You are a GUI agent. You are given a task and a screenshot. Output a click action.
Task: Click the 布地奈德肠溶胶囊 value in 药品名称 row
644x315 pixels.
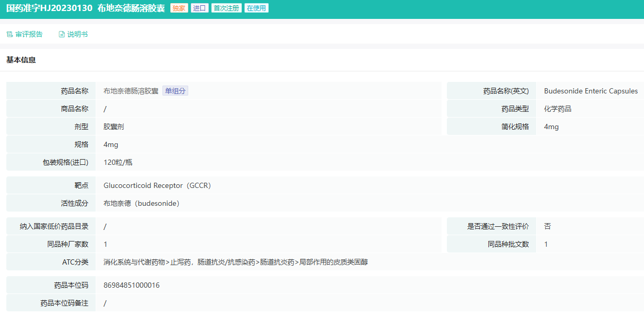pos(130,91)
